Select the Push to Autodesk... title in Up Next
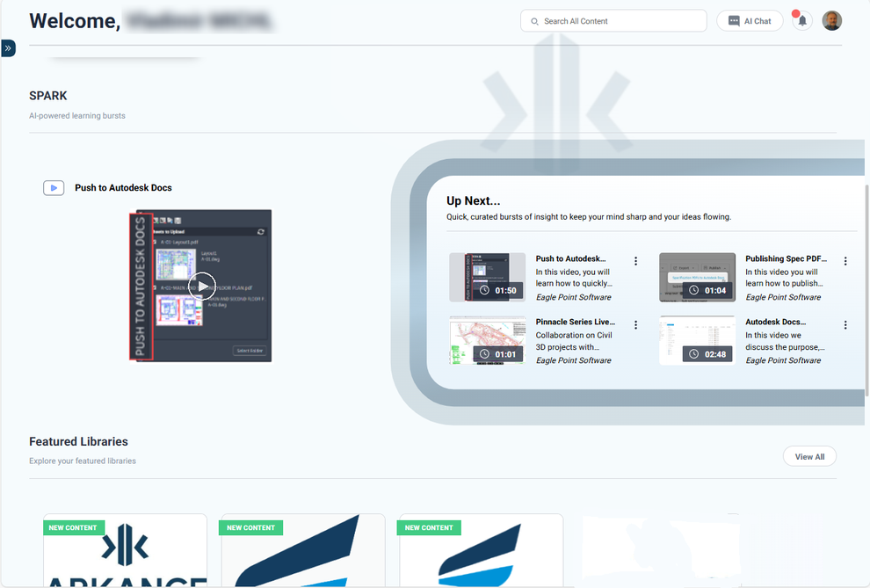The image size is (870, 588). [570, 258]
